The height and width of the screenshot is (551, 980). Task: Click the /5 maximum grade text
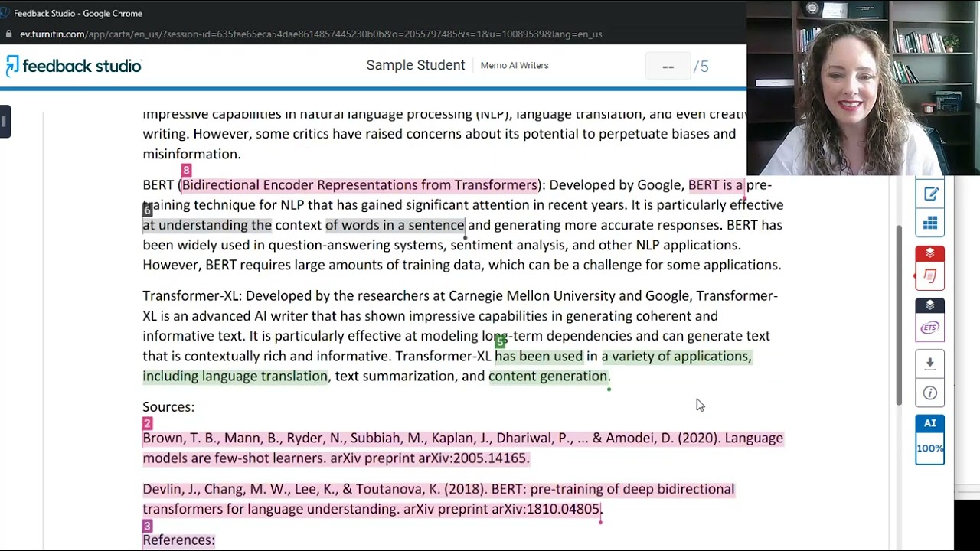pyautogui.click(x=701, y=67)
